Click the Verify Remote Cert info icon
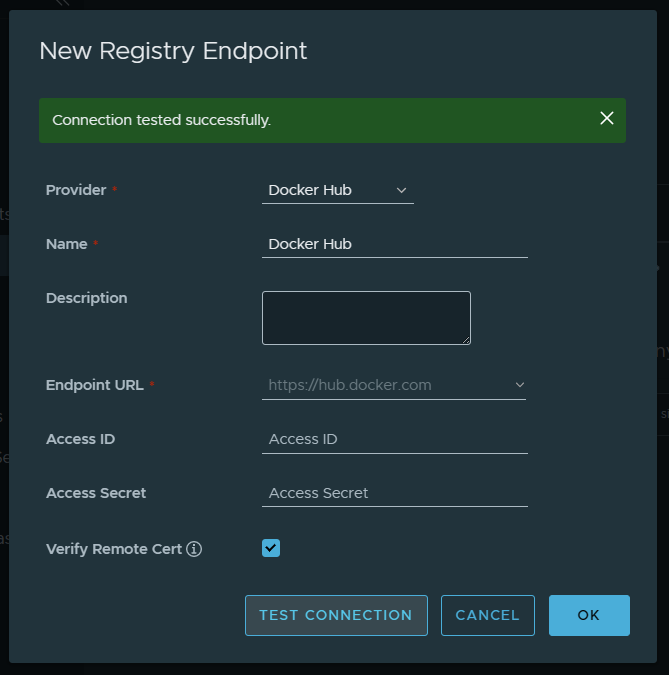669x675 pixels. point(194,549)
